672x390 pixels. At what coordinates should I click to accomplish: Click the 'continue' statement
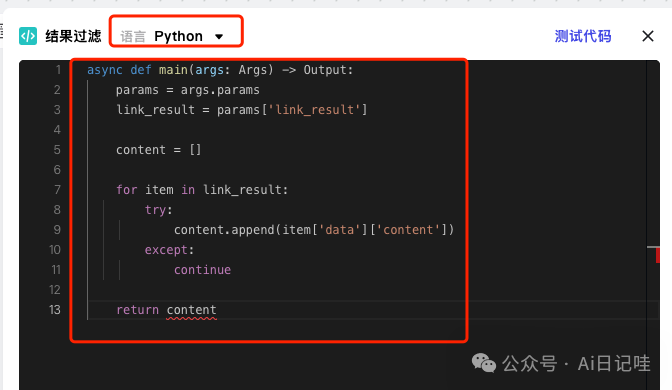[x=202, y=270]
